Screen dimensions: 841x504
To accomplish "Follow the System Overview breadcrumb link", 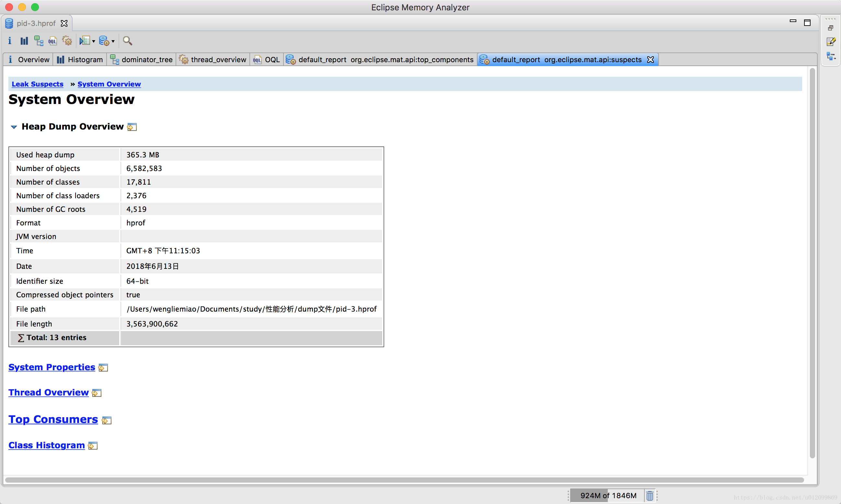I will 109,84.
